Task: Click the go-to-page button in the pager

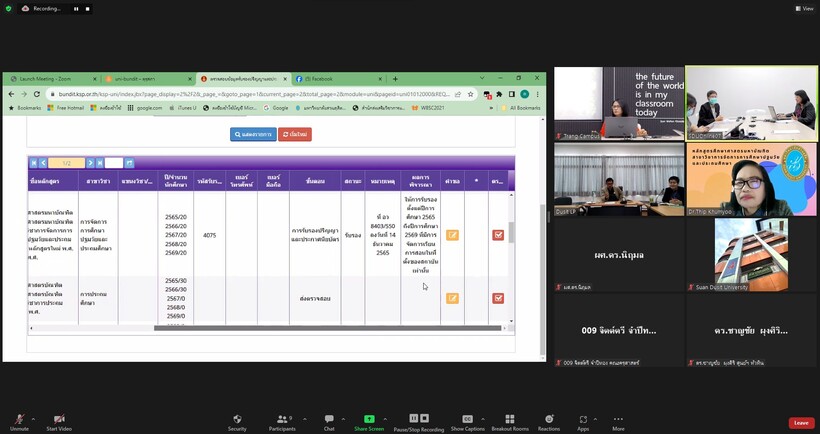Action: (x=129, y=163)
